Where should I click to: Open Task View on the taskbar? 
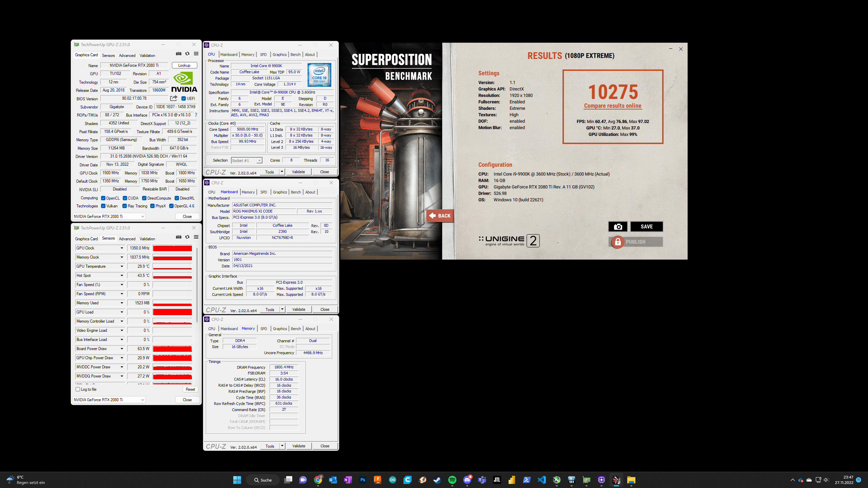288,480
